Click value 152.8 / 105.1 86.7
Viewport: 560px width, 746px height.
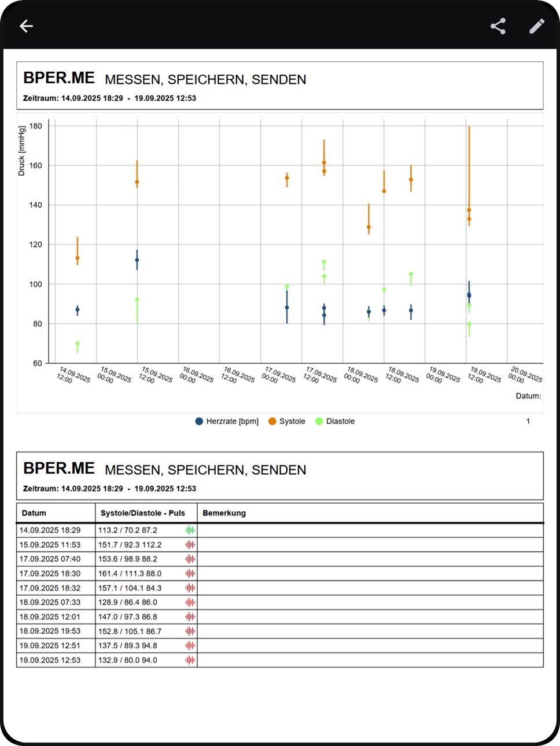coord(130,631)
